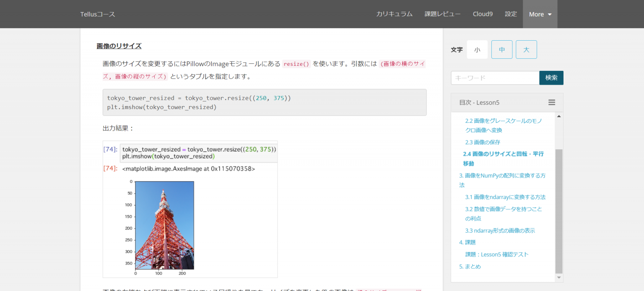
Task: Open 課題：Lesson5 確認テスト link
Action: (497, 254)
